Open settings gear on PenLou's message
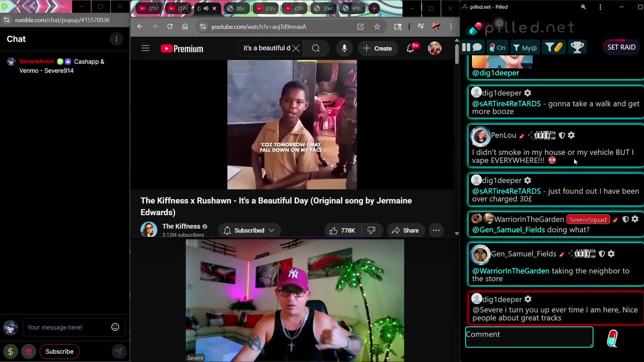The image size is (644, 362). pyautogui.click(x=571, y=135)
